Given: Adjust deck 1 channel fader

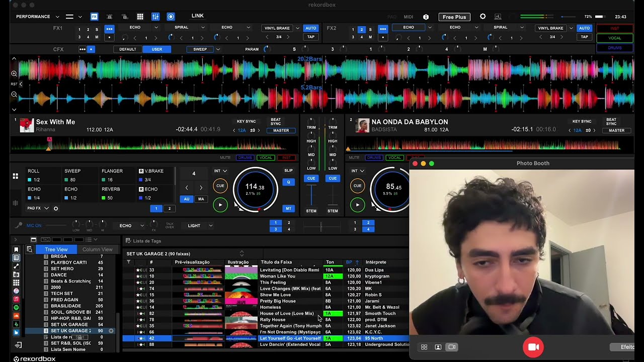Looking at the screenshot, I should point(311,195).
